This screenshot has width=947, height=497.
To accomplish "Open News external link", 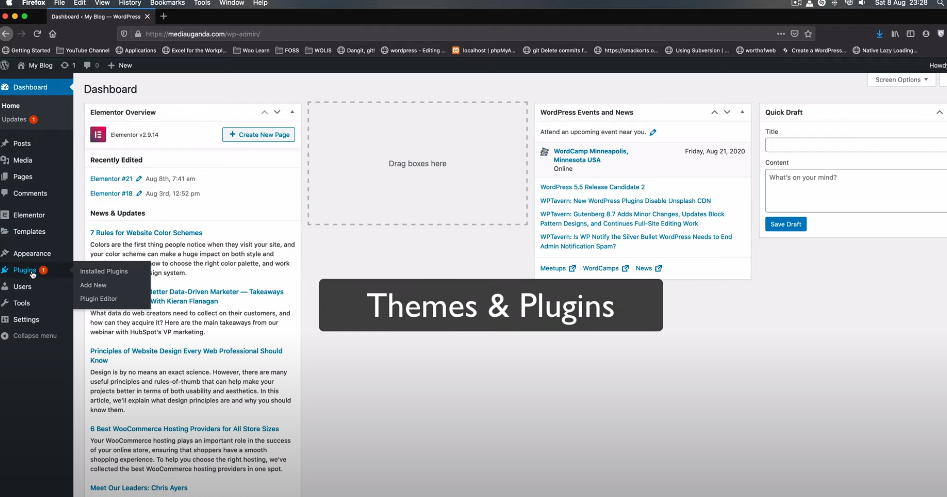I will click(648, 268).
